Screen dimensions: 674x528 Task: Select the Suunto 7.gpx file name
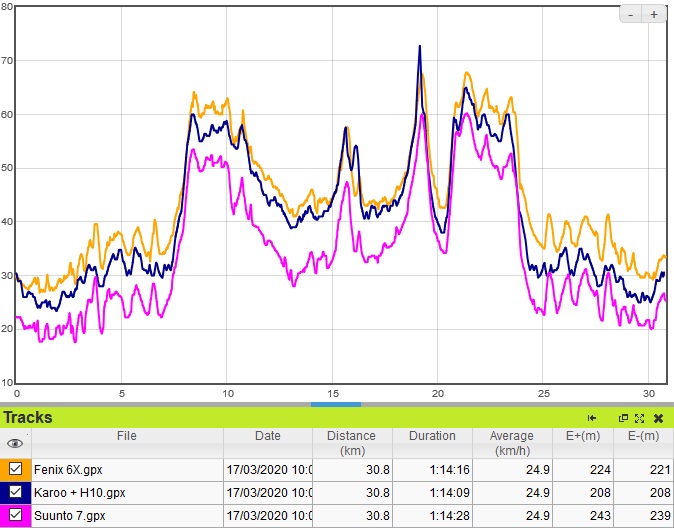(68, 515)
